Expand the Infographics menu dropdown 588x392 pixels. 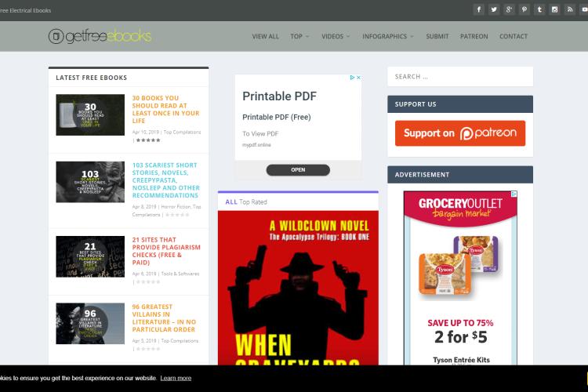(x=388, y=36)
